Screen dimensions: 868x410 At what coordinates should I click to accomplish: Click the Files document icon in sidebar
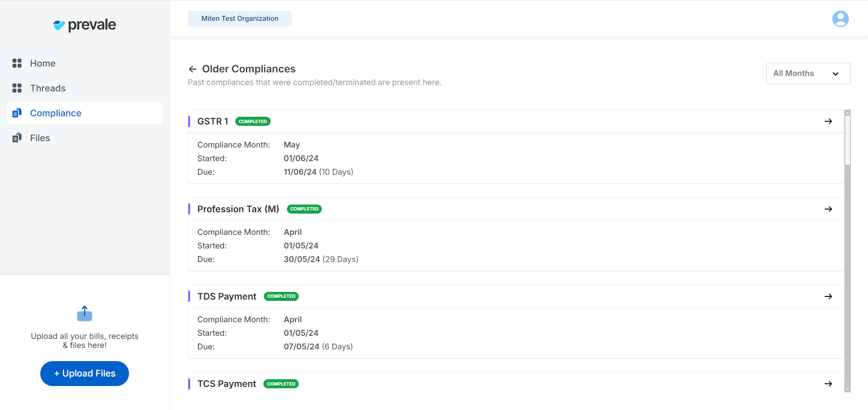point(17,138)
